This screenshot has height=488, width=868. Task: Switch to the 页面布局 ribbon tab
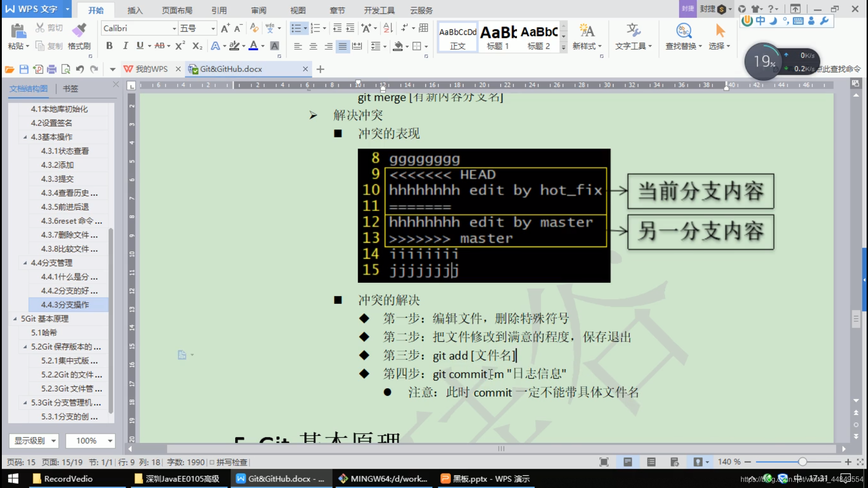[177, 10]
